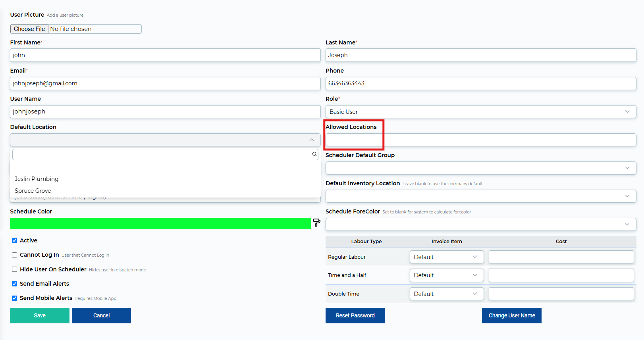Toggle the Send Email Alerts checkbox
This screenshot has width=644, height=340.
(x=14, y=284)
